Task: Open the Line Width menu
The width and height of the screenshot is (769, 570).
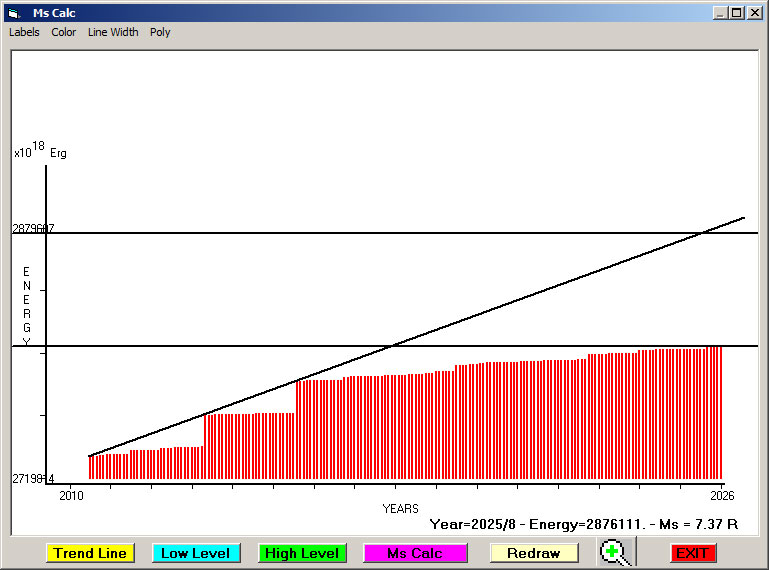Action: point(113,32)
